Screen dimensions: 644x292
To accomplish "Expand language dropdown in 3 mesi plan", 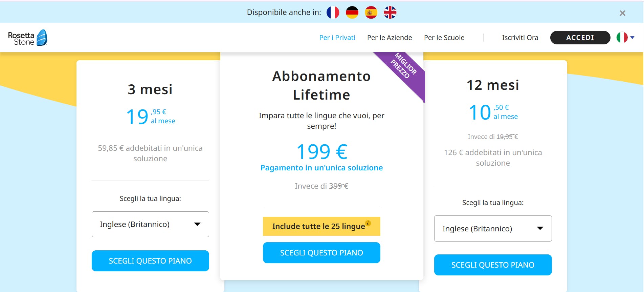I will click(150, 224).
